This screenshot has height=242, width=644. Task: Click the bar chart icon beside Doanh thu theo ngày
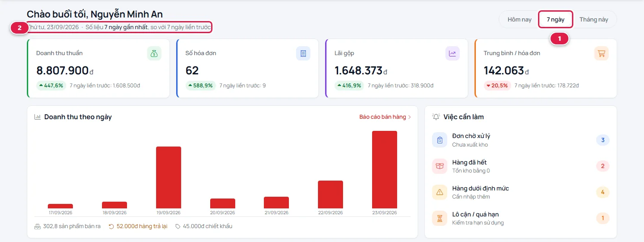click(38, 117)
